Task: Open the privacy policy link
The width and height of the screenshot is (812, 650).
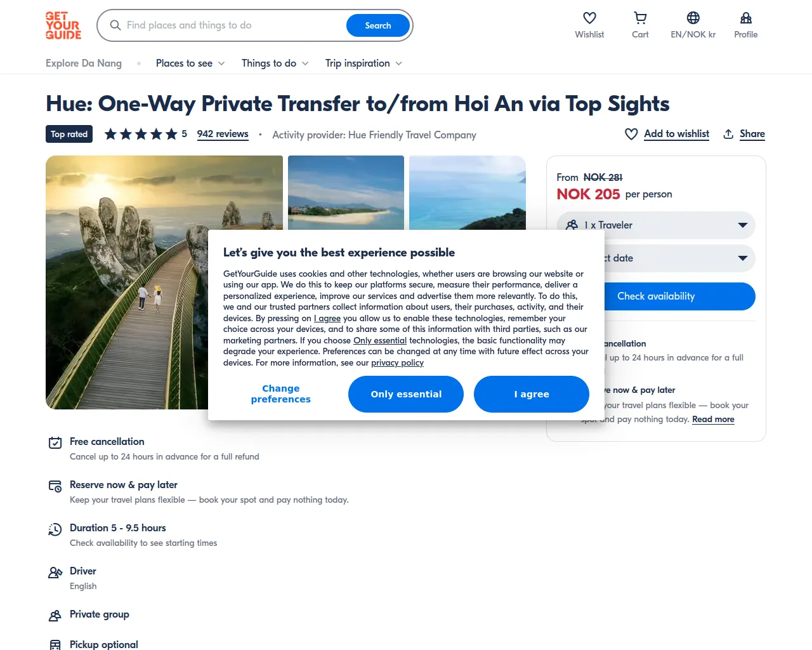Action: (x=397, y=363)
